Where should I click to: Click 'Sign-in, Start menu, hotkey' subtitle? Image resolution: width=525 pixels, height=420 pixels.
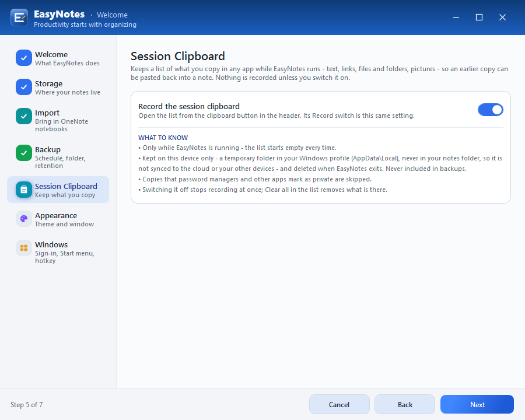click(x=65, y=257)
